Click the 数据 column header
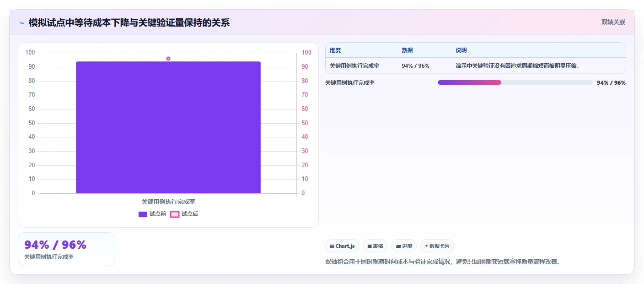Viewport: 644px width, 284px height. [x=407, y=50]
